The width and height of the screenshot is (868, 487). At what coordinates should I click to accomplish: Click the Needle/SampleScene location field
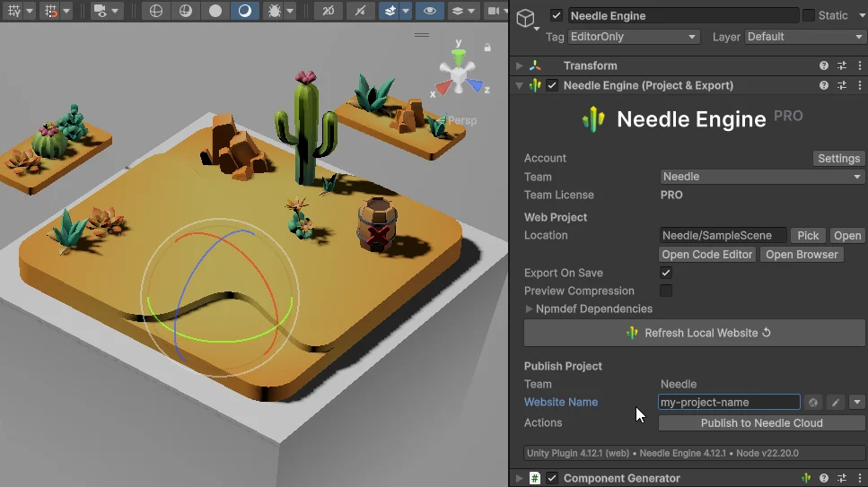pyautogui.click(x=723, y=235)
